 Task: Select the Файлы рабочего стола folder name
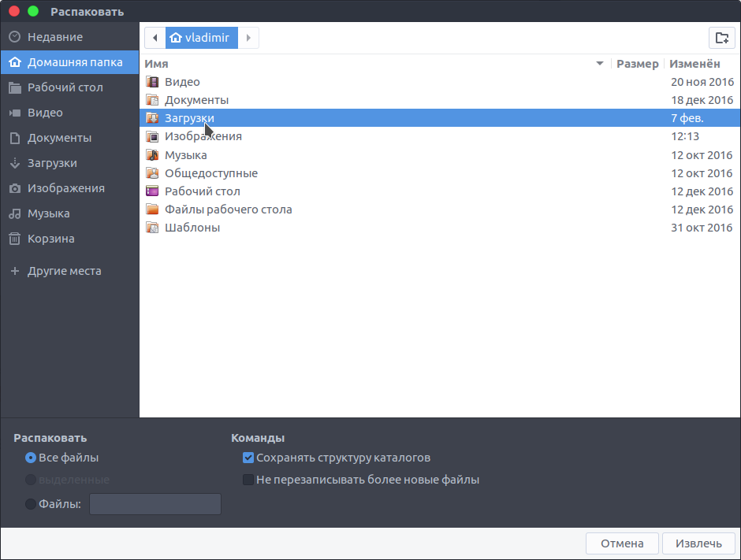tap(228, 210)
